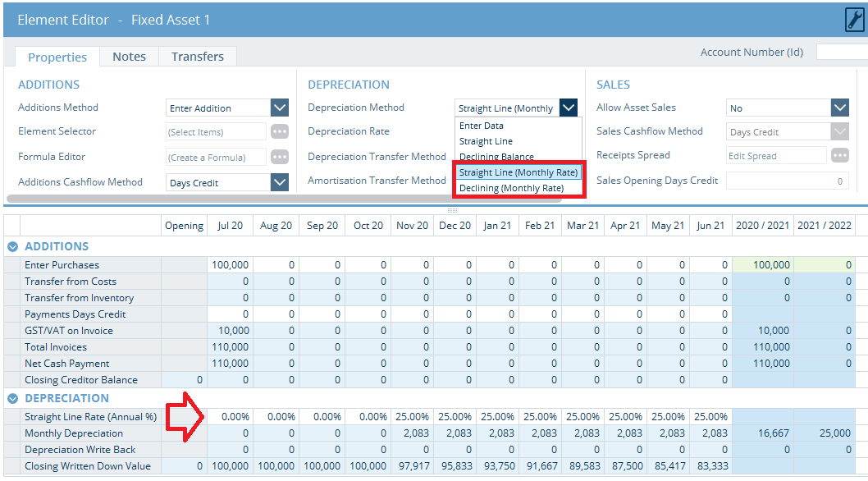Screen dimensions: 868x481
Task: Switch to the Transfers tab
Action: tap(197, 57)
